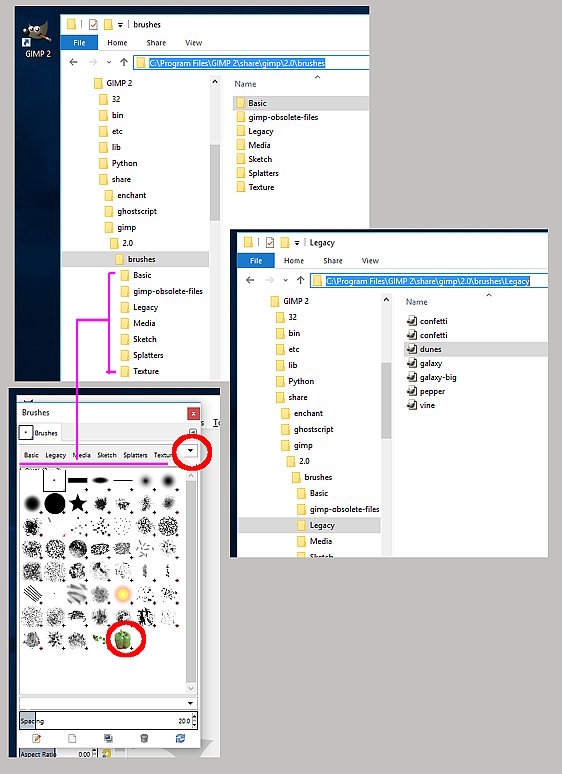Expand recent locations chevron in brushes window
The height and width of the screenshot is (774, 562).
coord(109,63)
